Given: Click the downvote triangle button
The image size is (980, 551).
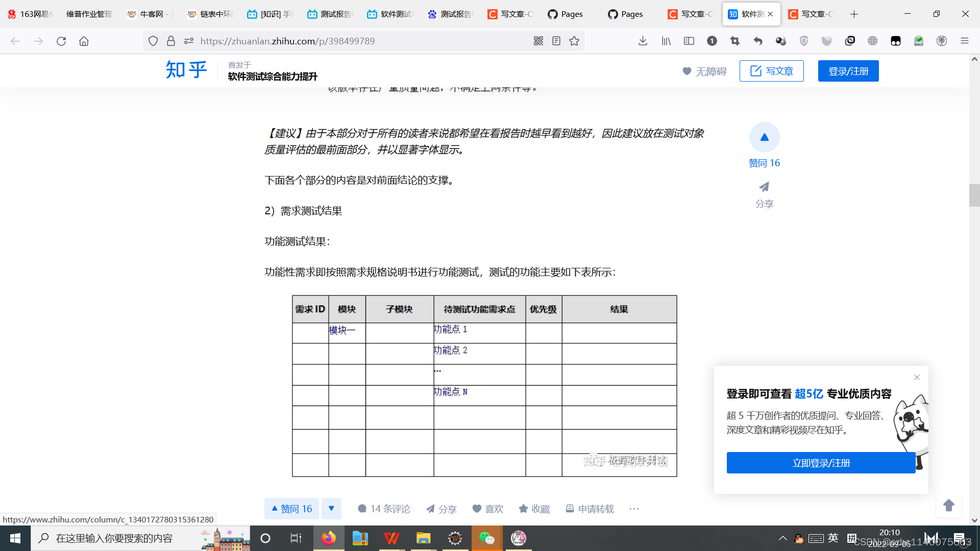Looking at the screenshot, I should point(331,509).
